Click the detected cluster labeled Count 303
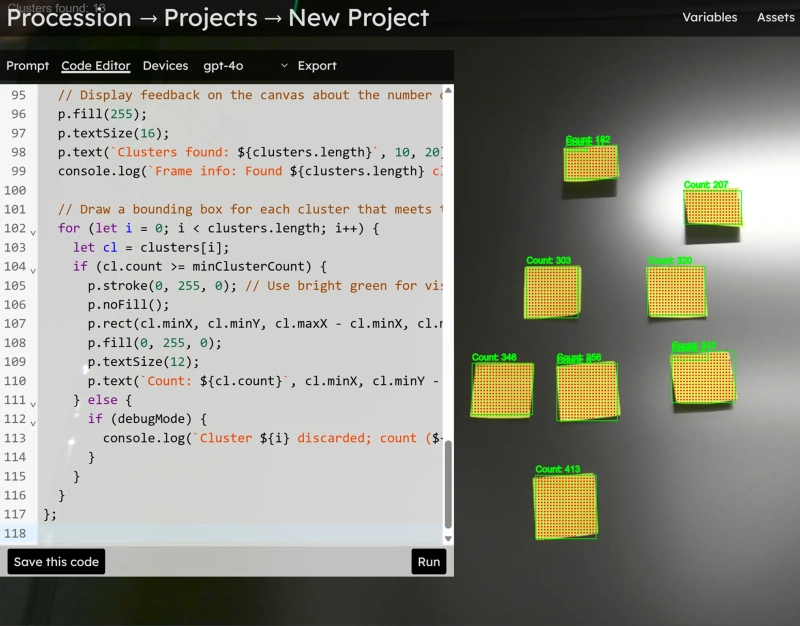 click(552, 292)
